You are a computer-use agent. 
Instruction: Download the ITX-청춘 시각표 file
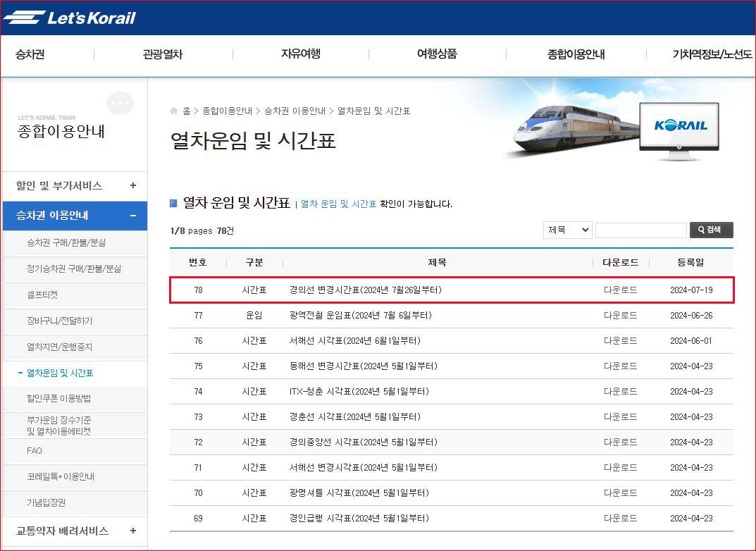point(620,391)
